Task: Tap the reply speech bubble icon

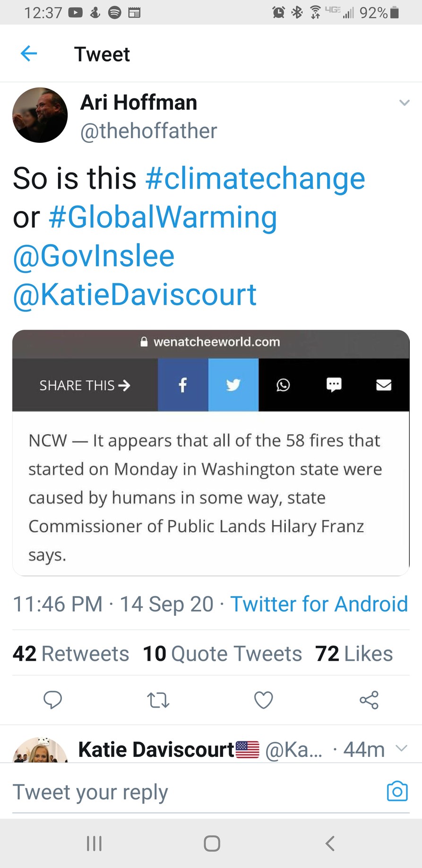Action: coord(52,700)
